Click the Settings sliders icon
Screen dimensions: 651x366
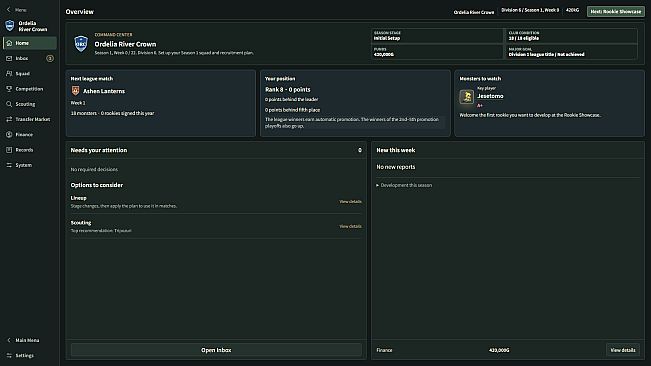(x=9, y=356)
